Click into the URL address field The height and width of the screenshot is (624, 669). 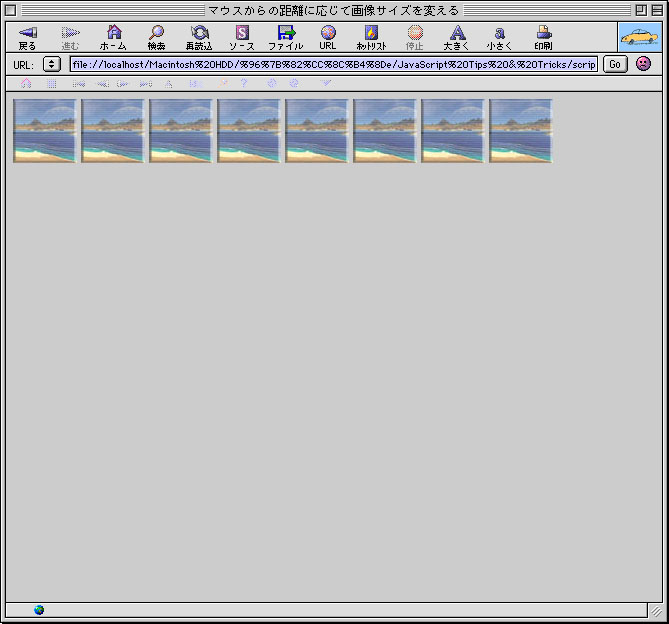coord(334,64)
